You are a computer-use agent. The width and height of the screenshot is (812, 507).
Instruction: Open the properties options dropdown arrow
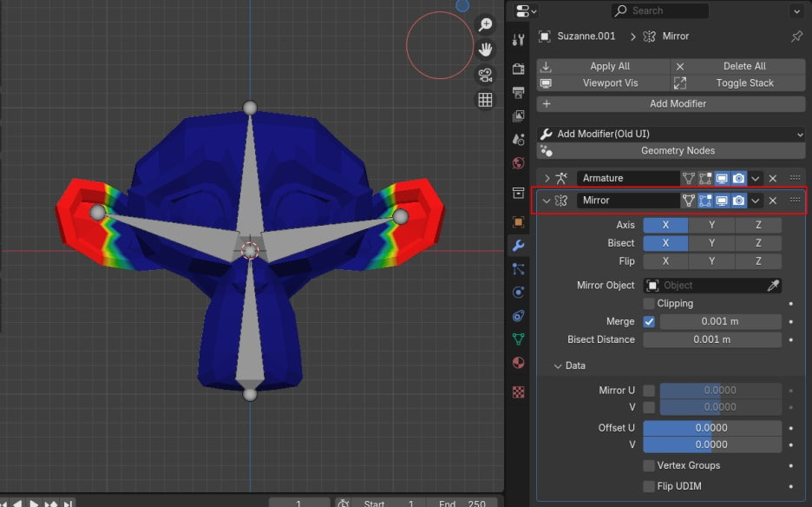pos(796,10)
